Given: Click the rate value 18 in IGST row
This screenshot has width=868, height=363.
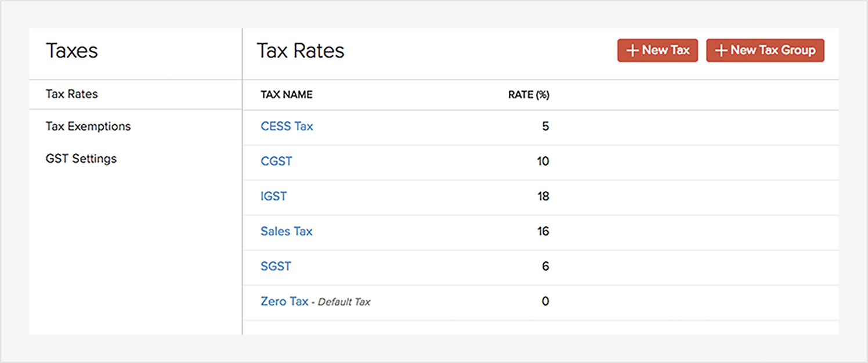Looking at the screenshot, I should tap(542, 196).
